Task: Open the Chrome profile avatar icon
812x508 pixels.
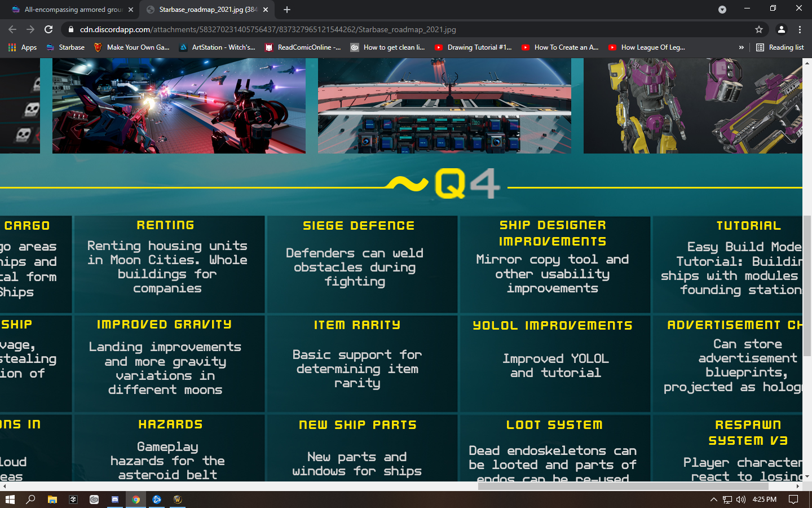Action: [x=781, y=29]
